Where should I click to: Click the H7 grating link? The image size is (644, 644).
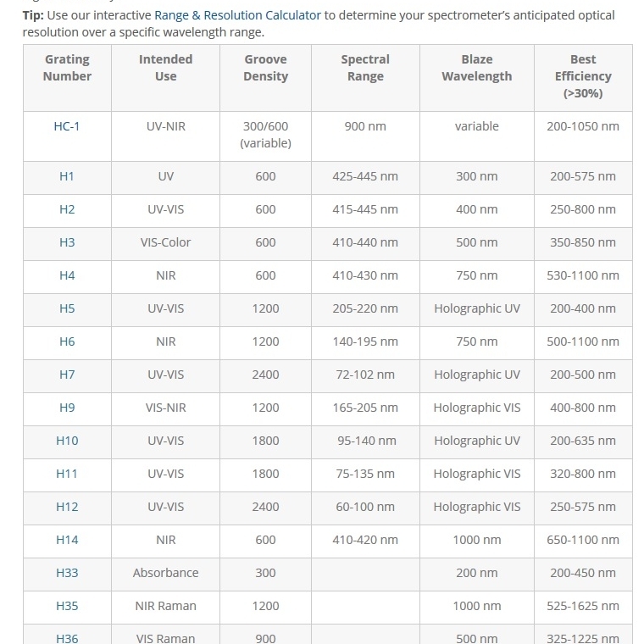67,375
